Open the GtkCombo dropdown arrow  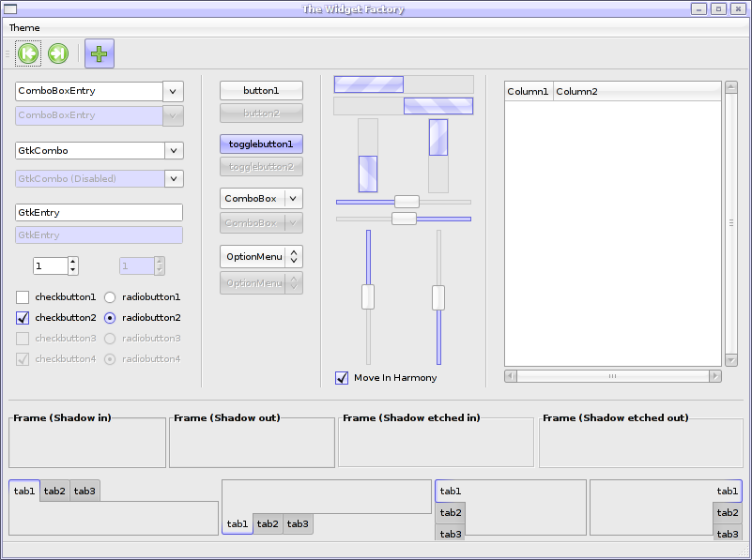(174, 150)
